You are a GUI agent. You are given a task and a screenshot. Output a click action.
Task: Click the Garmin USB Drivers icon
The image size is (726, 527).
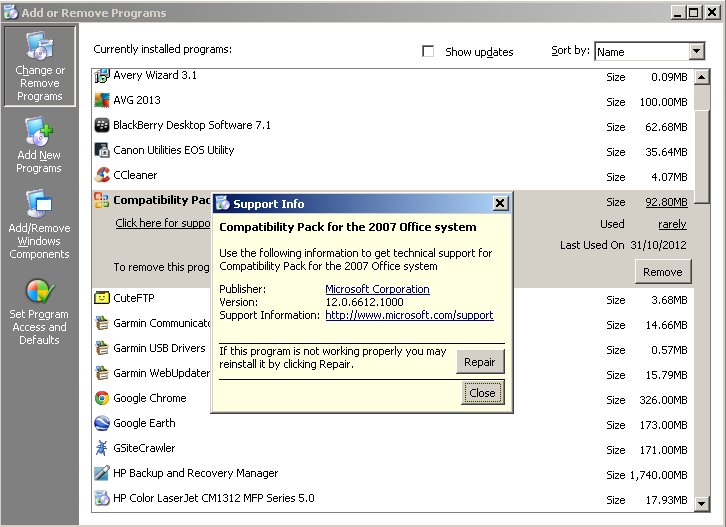pyautogui.click(x=102, y=348)
